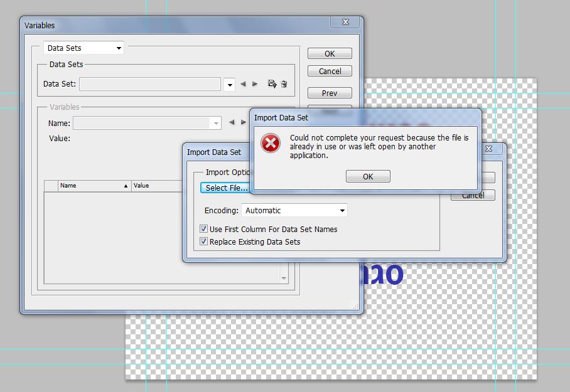Click into the Data Set name field
Viewport: 570px width, 392px height.
[150, 84]
